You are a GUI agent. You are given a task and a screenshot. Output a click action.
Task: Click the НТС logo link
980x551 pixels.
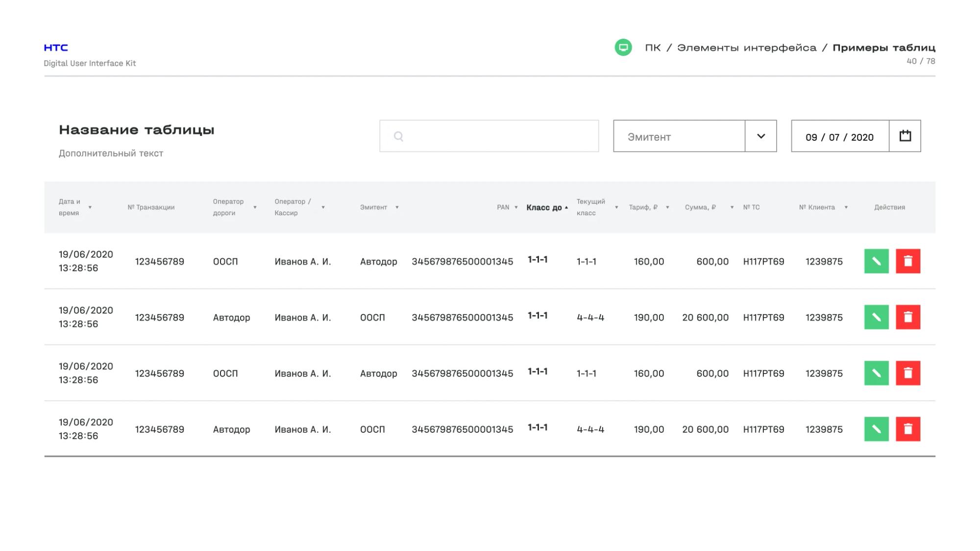pos(56,48)
